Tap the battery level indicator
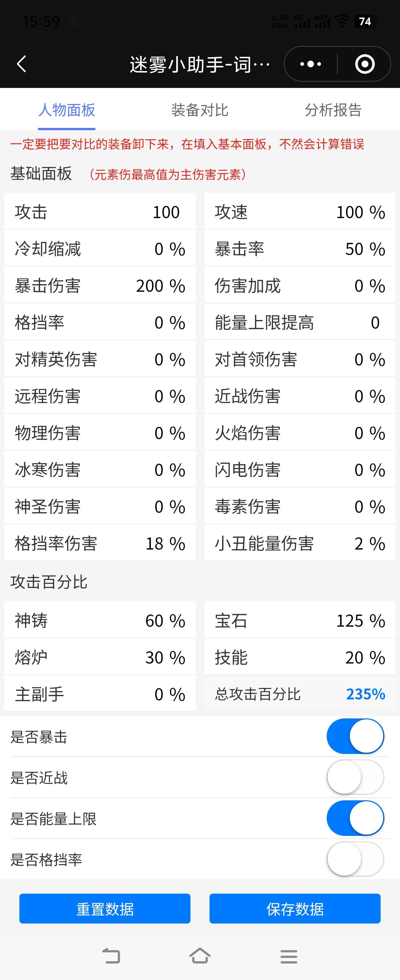Image resolution: width=400 pixels, height=980 pixels. (365, 21)
